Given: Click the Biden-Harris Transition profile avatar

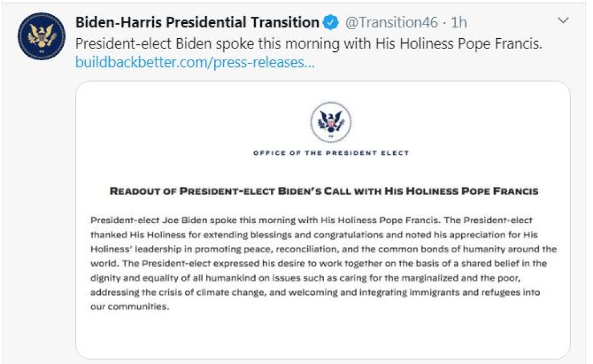Looking at the screenshot, I should (x=41, y=36).
